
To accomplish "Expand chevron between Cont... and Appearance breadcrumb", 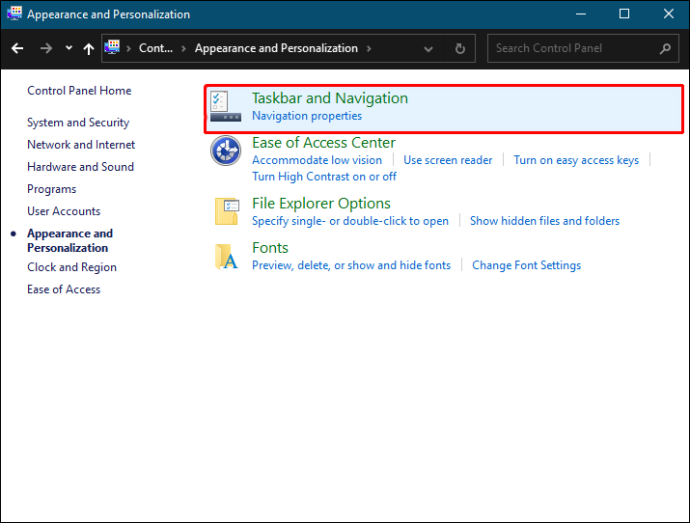I will coord(184,48).
